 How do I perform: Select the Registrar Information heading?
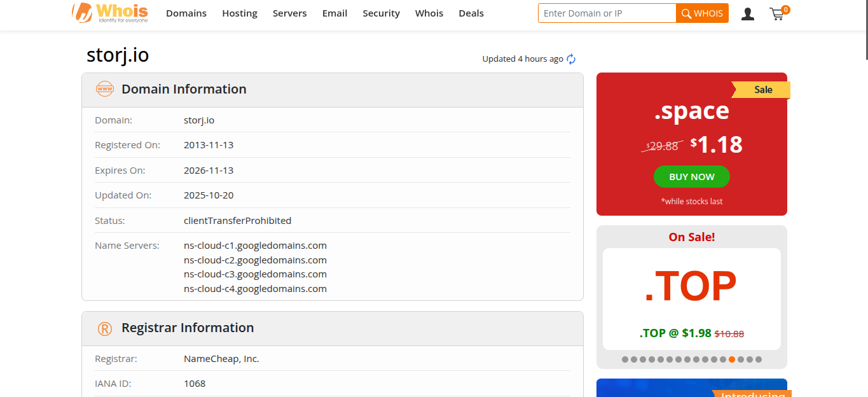click(x=188, y=328)
